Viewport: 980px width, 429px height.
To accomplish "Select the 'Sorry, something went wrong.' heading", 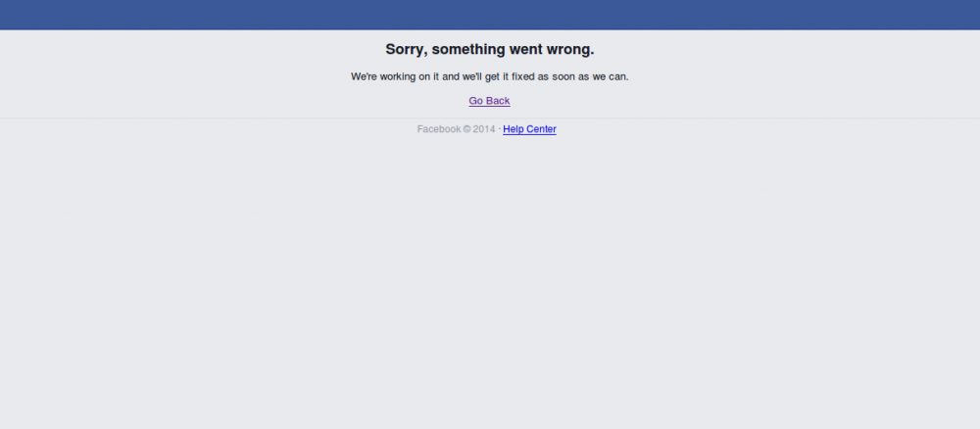I will click(x=490, y=49).
